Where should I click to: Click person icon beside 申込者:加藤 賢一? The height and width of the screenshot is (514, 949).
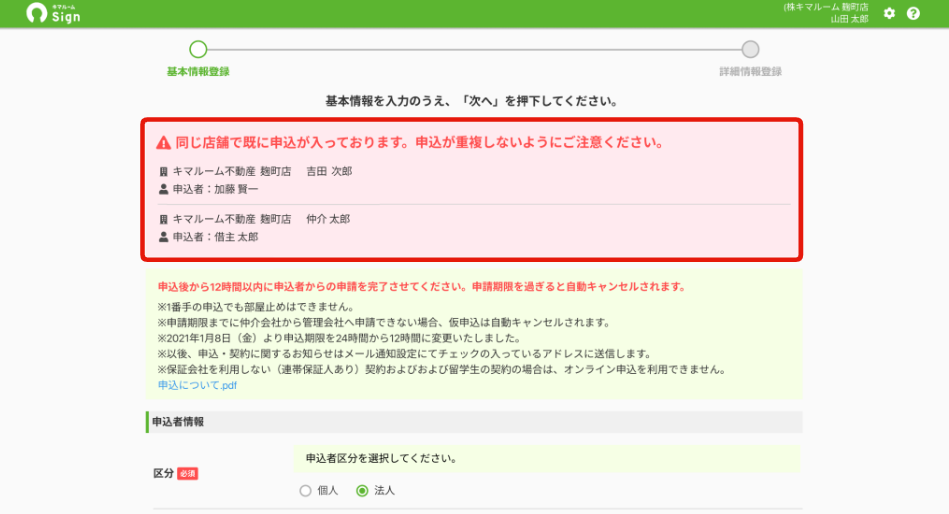[163, 189]
